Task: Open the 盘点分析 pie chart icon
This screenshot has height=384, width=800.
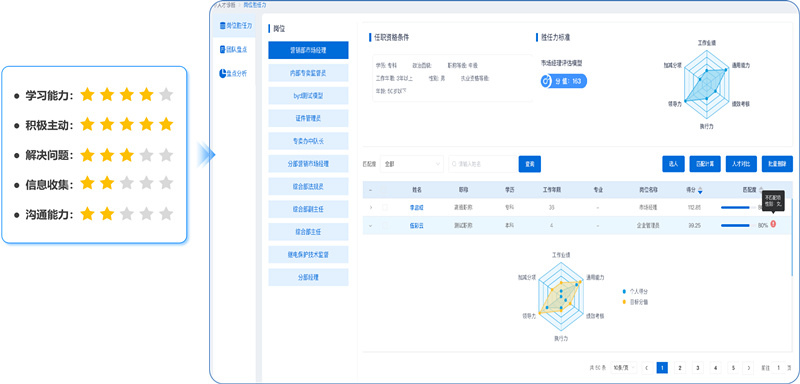Action: [222, 73]
